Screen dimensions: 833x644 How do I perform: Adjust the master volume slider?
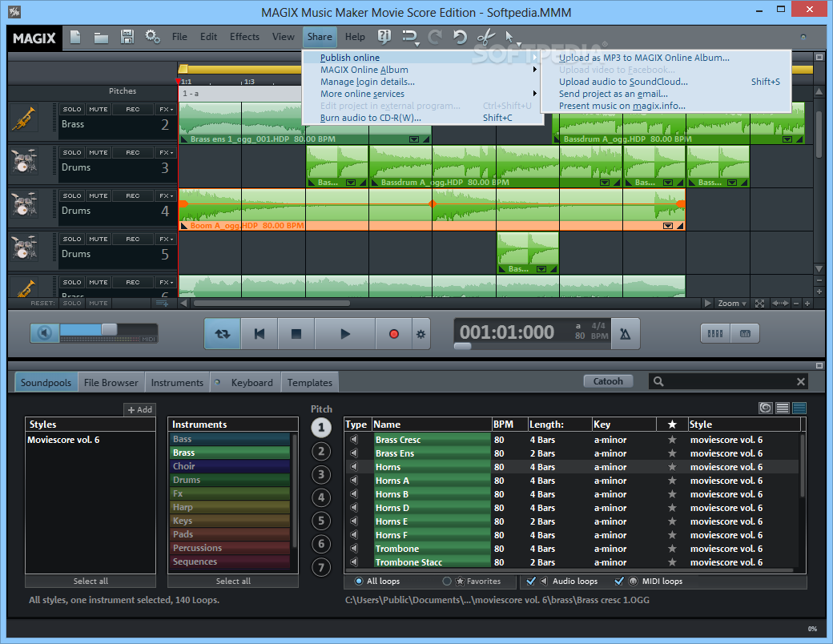click(109, 329)
